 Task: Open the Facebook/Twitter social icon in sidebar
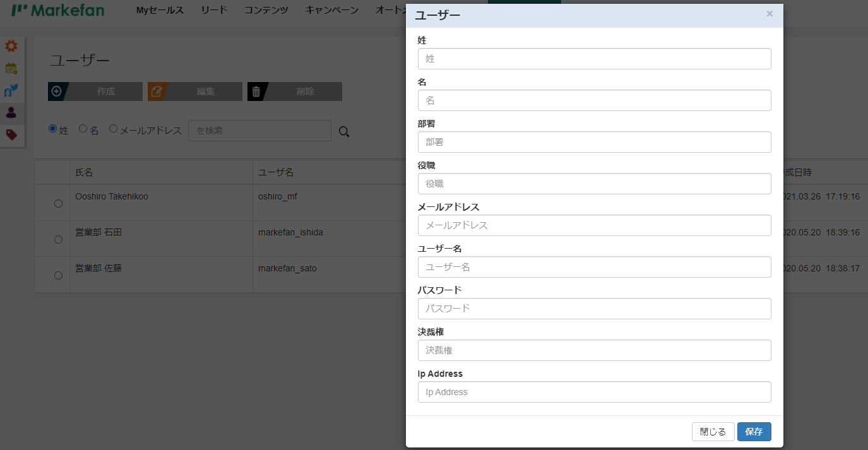tap(11, 90)
